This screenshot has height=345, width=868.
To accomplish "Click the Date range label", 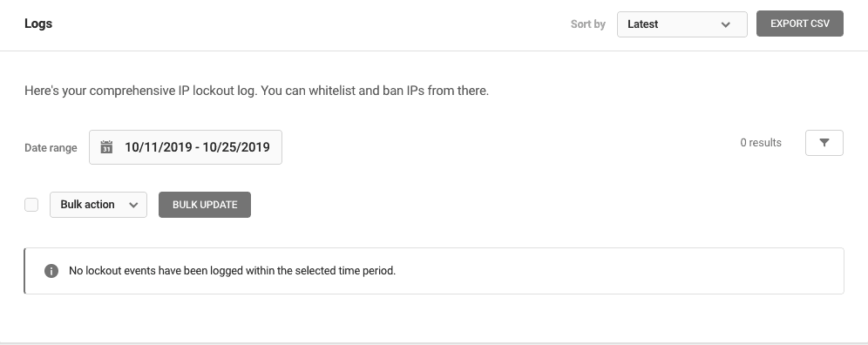I will point(51,148).
